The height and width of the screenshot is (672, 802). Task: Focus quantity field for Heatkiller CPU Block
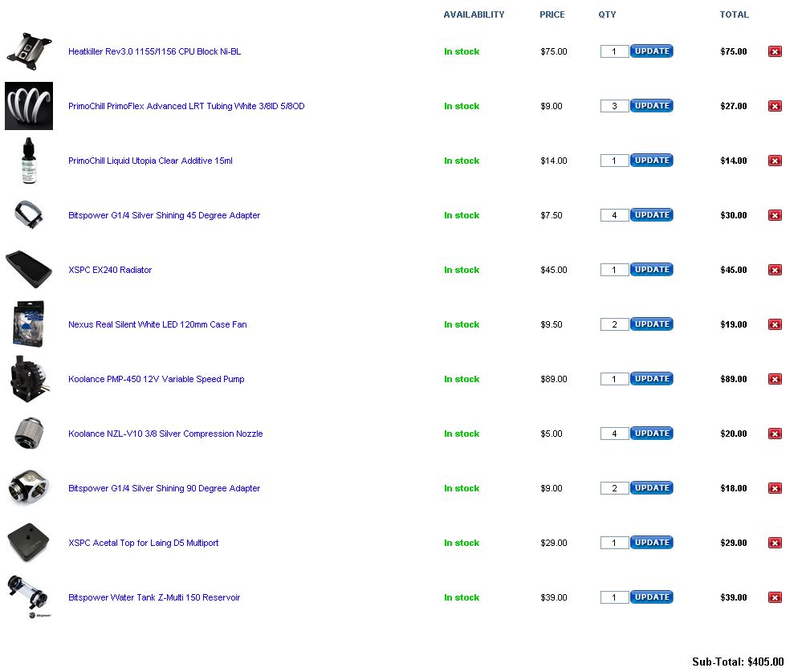click(614, 51)
